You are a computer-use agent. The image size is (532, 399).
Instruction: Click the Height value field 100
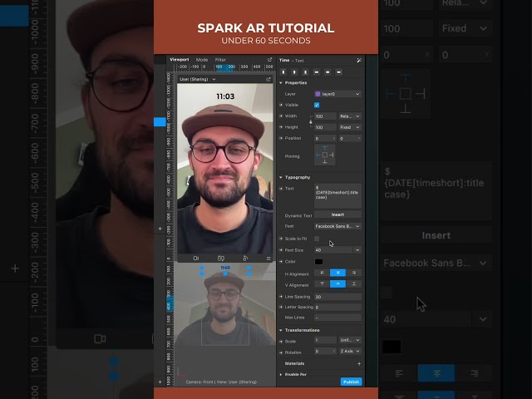pyautogui.click(x=325, y=127)
